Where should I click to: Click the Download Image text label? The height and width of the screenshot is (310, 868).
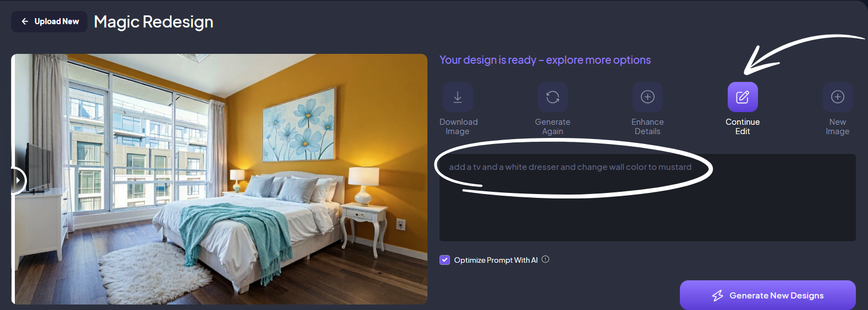(458, 126)
